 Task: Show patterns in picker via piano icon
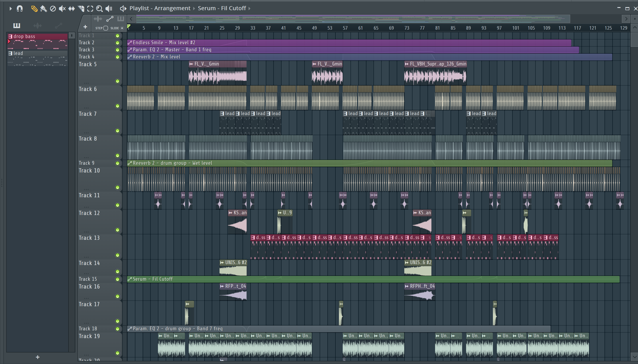[x=17, y=25]
